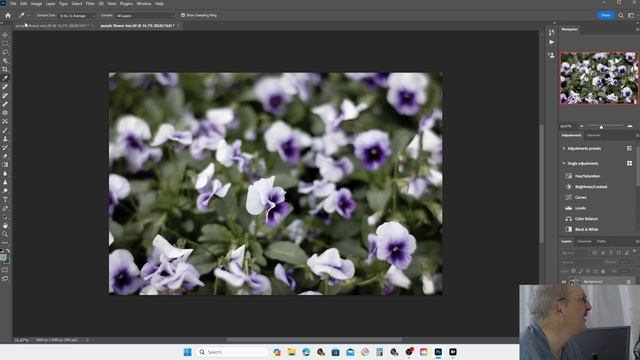
Task: Select the Zoom tool in toolbar
Action: 5,234
